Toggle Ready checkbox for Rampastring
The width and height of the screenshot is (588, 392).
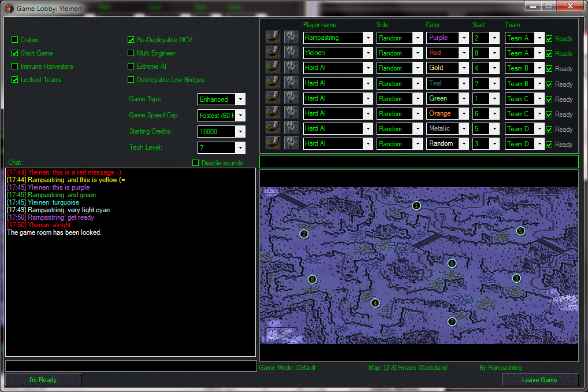pos(549,39)
